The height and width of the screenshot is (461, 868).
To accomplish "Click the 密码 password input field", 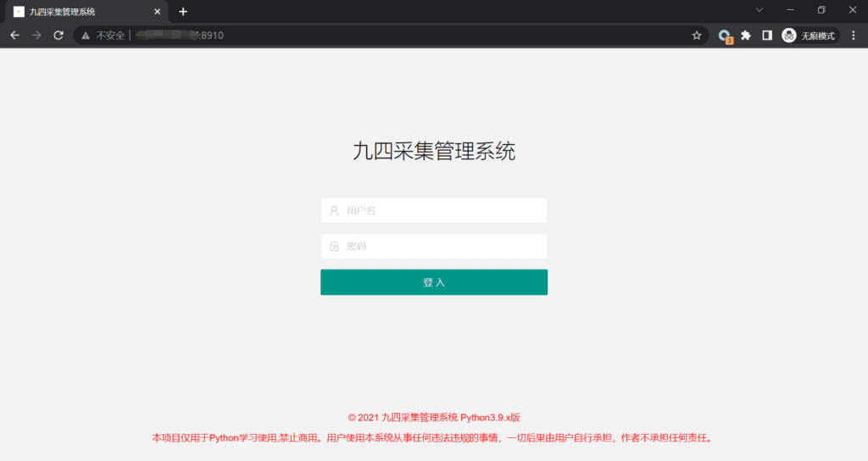I will [434, 247].
